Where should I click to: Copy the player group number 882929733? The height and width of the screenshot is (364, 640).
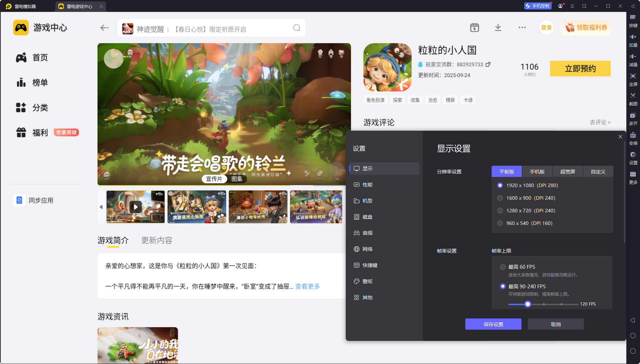tap(488, 64)
